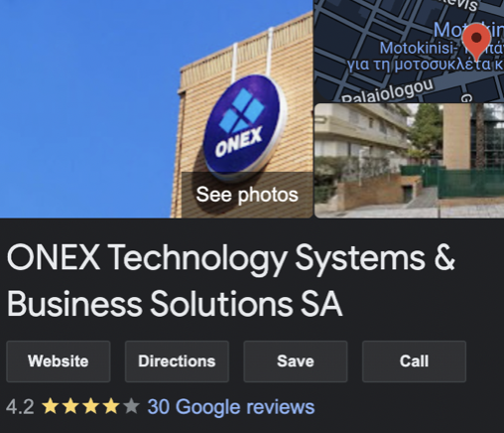Open the street view building thumbnail
Viewport: 504px width, 433px height.
tap(409, 161)
